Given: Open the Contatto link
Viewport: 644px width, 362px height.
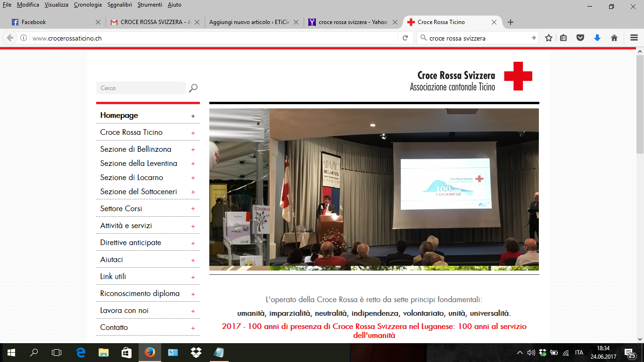Looking at the screenshot, I should (114, 328).
